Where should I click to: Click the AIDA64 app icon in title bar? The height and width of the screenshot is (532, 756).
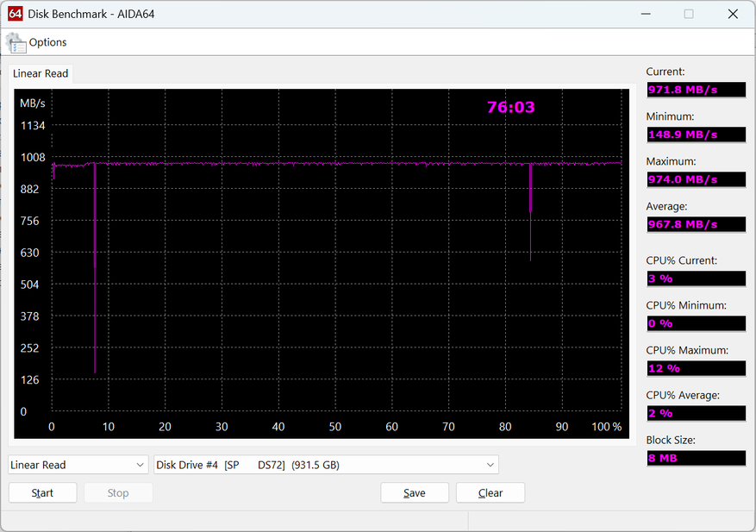(15, 14)
